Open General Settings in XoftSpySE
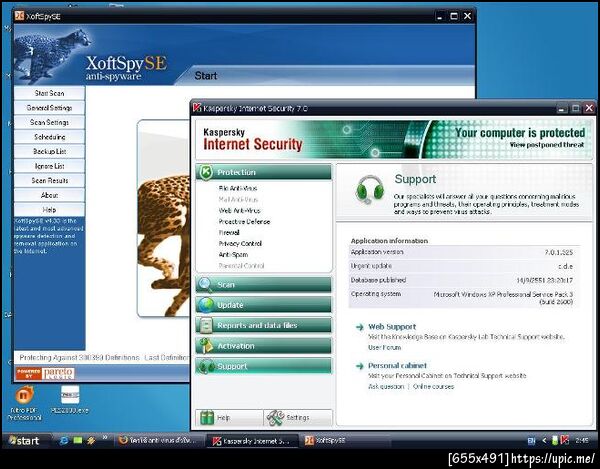 click(x=49, y=107)
